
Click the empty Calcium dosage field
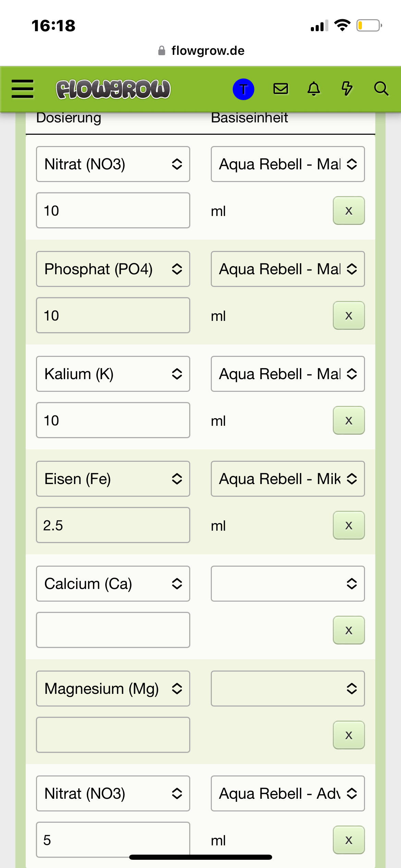(113, 630)
